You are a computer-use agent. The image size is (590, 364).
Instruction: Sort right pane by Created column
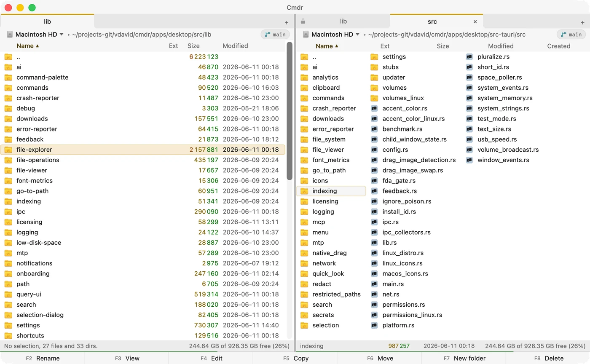[x=559, y=46]
